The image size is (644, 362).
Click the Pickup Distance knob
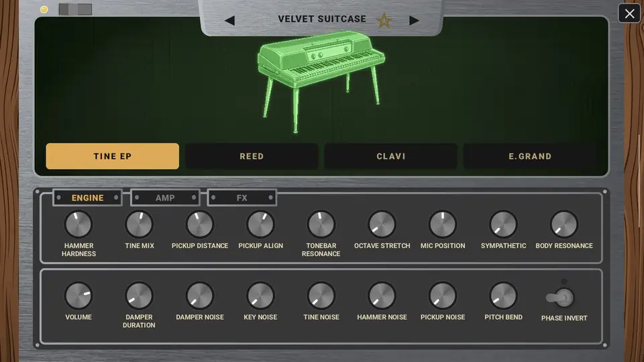200,224
